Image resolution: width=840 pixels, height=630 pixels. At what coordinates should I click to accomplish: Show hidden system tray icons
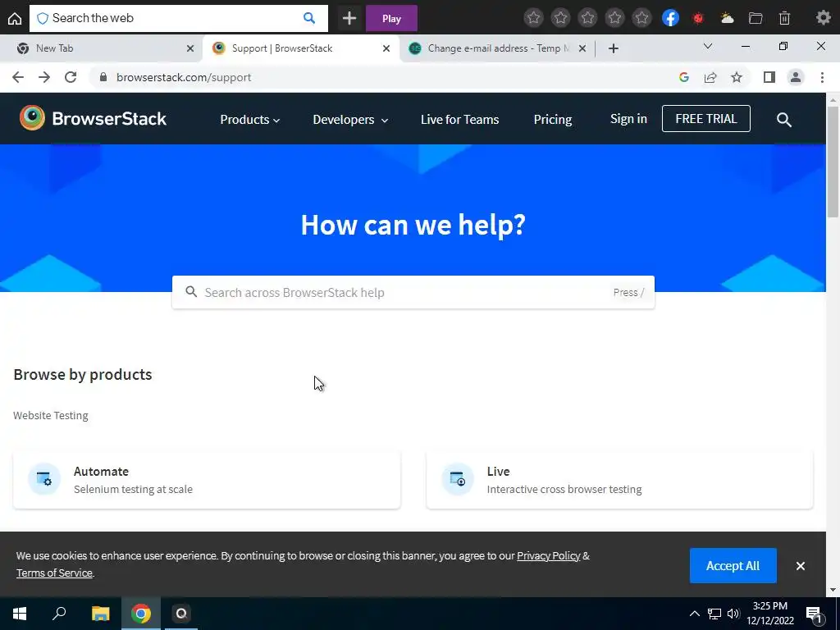click(x=694, y=614)
